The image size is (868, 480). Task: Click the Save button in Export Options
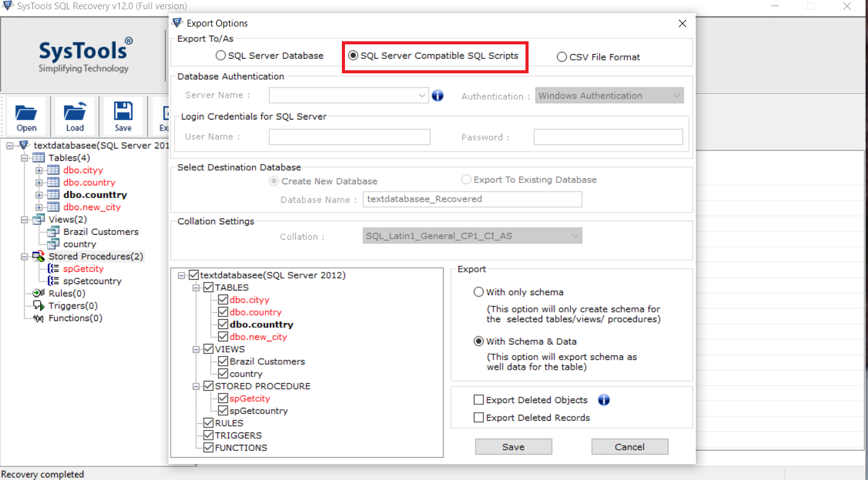[x=513, y=447]
